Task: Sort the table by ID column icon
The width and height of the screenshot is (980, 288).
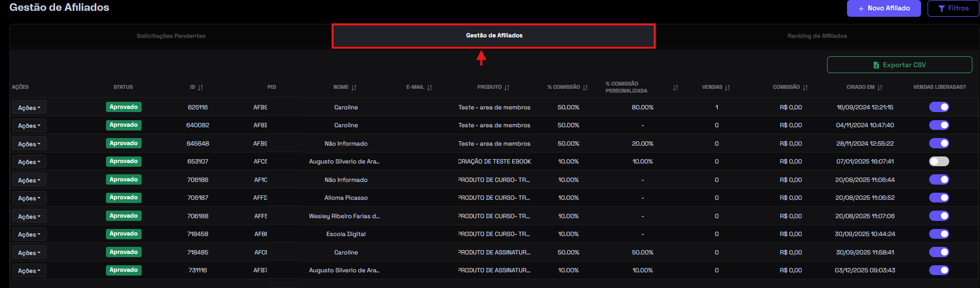Action: pos(201,87)
